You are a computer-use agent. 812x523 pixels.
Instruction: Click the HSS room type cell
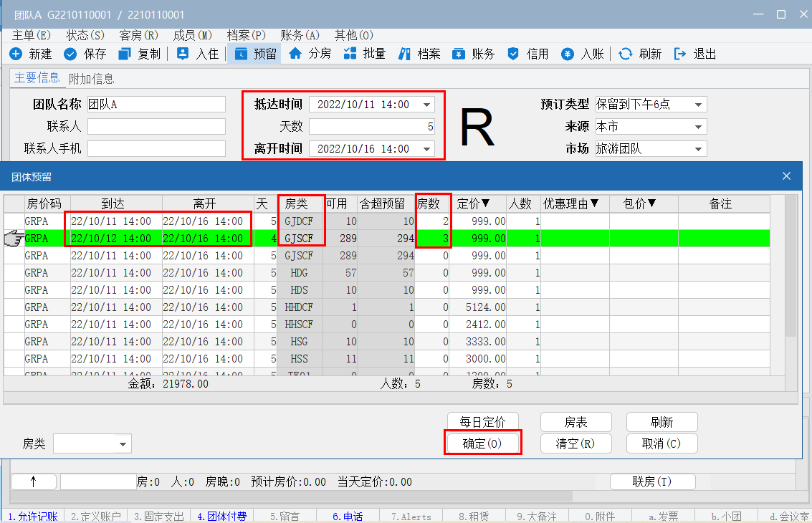click(300, 359)
